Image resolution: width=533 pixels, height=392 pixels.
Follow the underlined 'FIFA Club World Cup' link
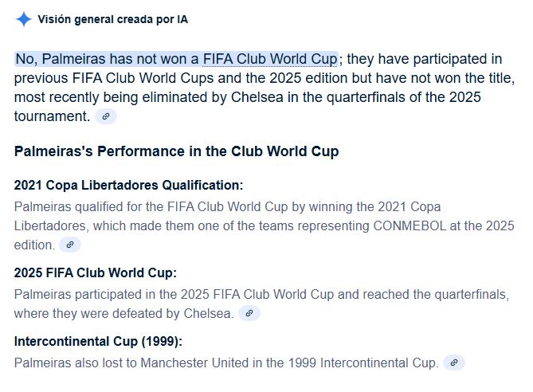[x=270, y=59]
